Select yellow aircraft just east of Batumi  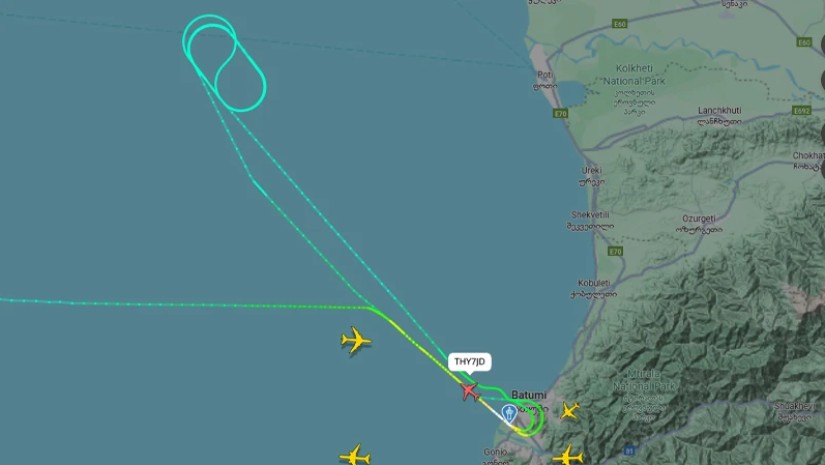point(570,410)
